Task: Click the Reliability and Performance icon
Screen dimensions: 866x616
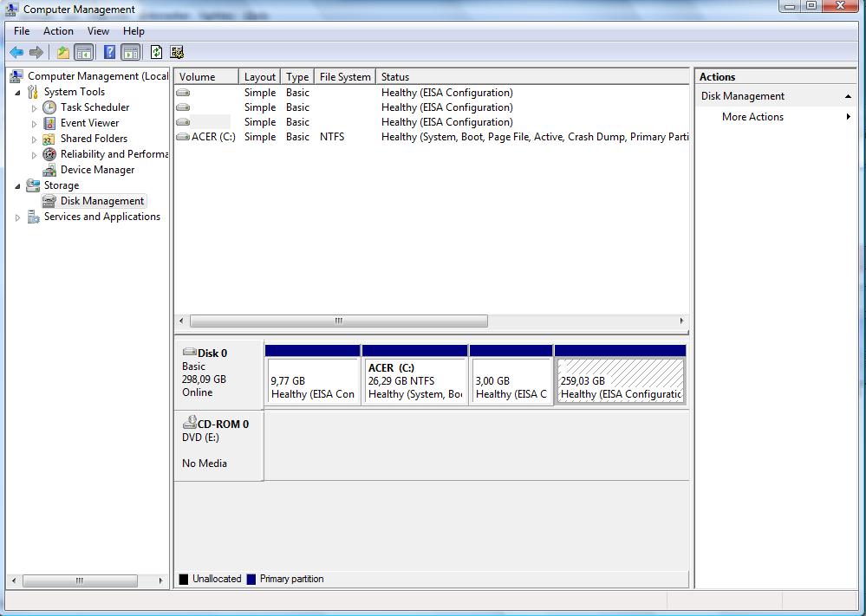Action: (49, 154)
